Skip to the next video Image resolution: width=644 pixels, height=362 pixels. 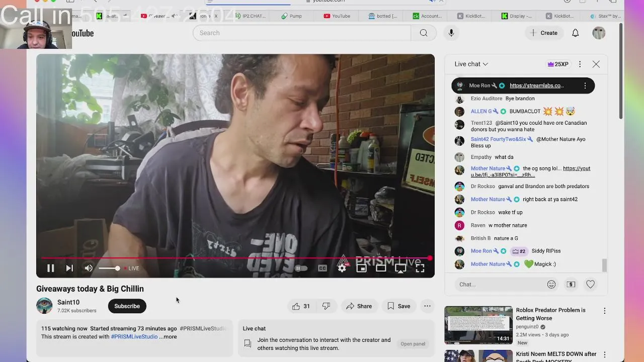tap(69, 268)
